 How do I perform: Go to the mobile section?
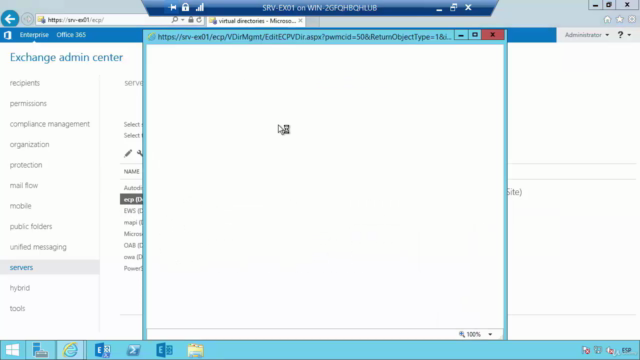(x=20, y=206)
